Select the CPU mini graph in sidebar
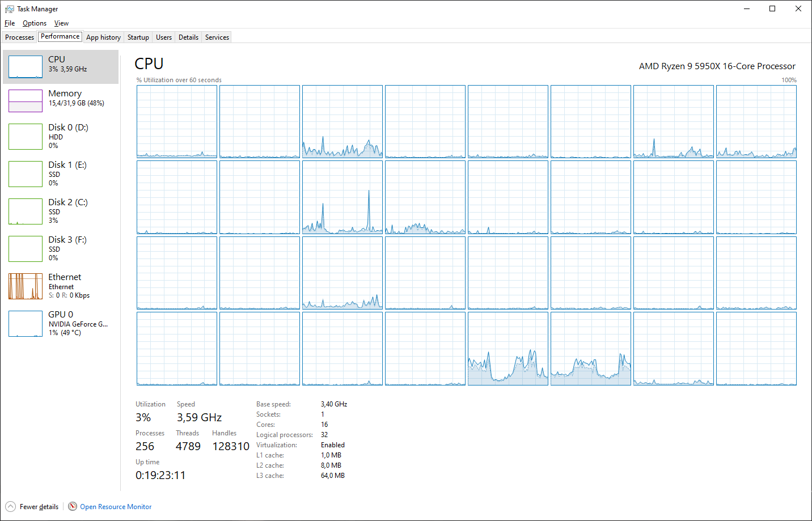This screenshot has width=812, height=521. pos(26,67)
